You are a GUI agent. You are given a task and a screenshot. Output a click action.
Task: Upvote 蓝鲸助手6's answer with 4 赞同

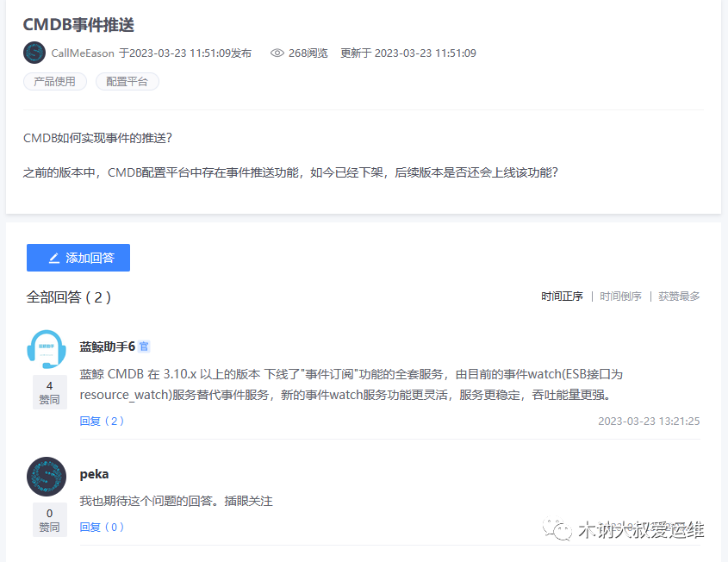coord(50,392)
